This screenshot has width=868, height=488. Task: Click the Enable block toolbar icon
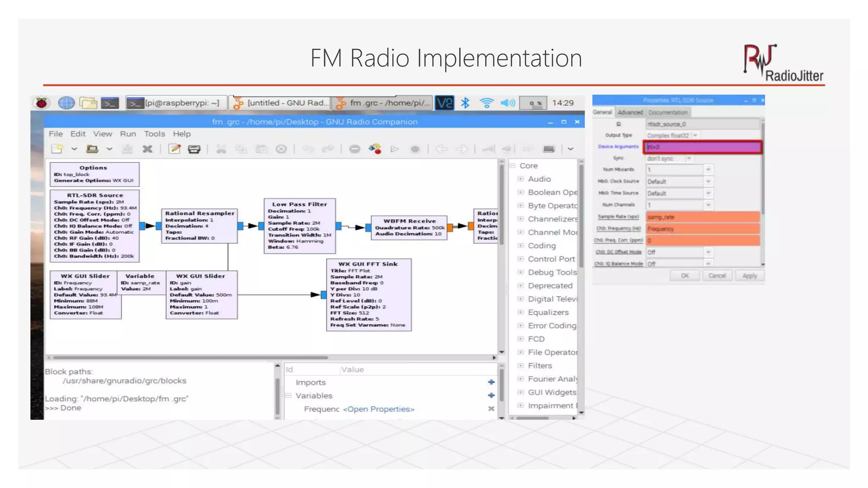(488, 149)
